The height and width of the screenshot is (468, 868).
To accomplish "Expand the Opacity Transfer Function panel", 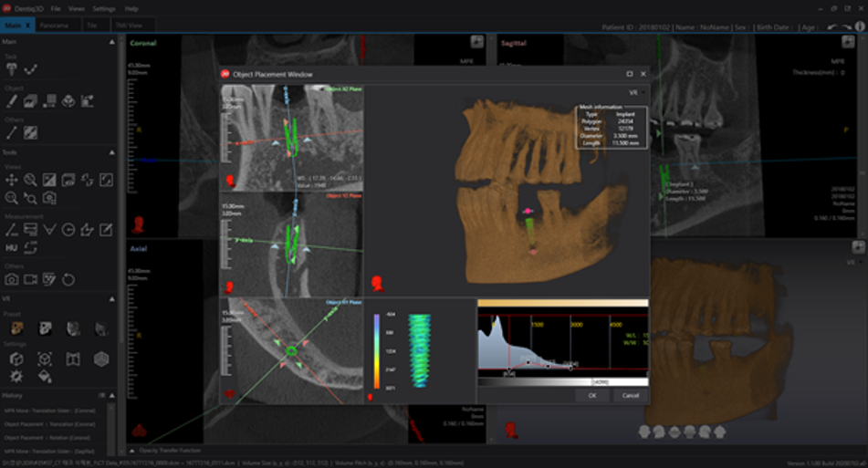I will [x=132, y=451].
